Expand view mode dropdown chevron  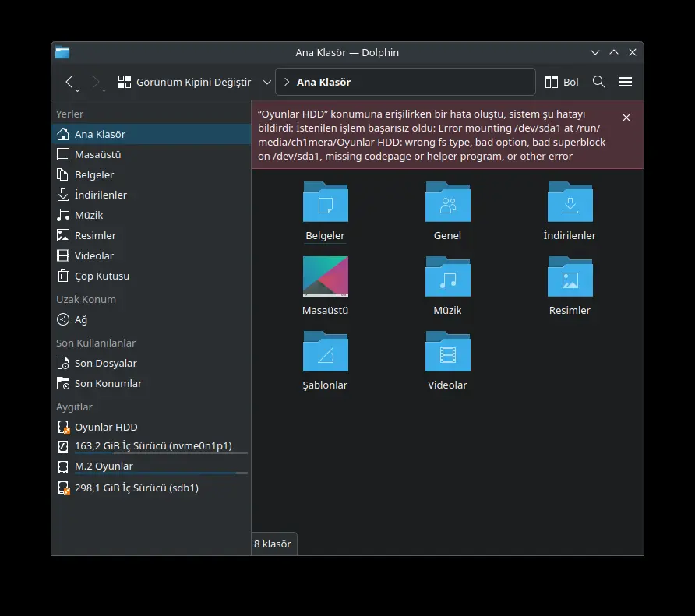point(266,82)
